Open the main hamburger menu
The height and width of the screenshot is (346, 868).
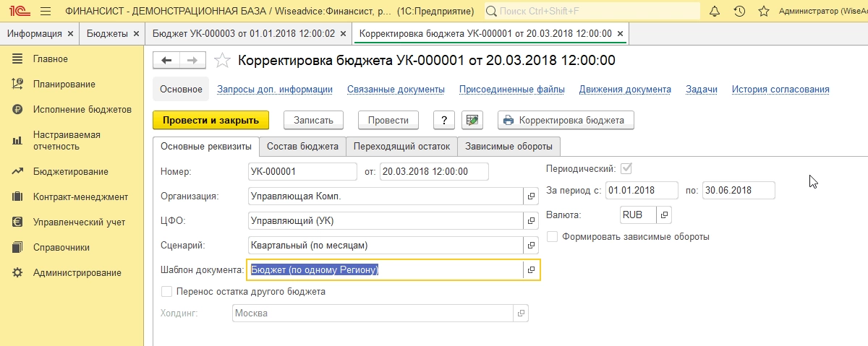coord(46,12)
